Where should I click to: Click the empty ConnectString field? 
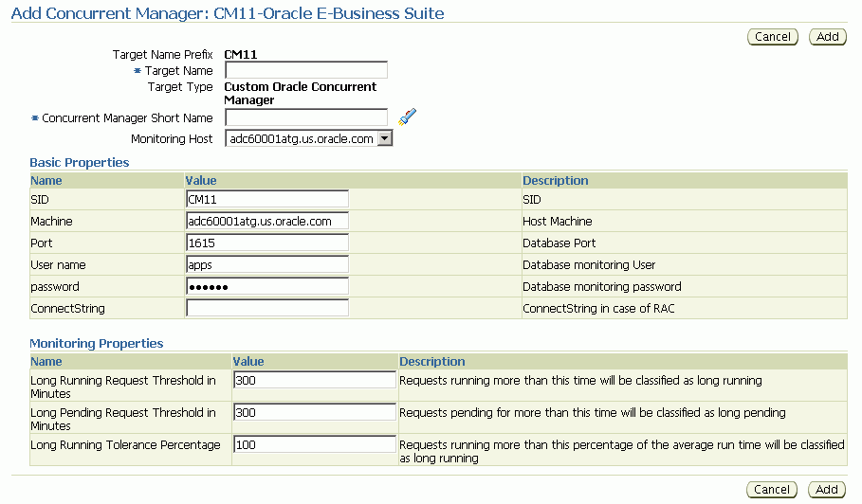tap(267, 308)
